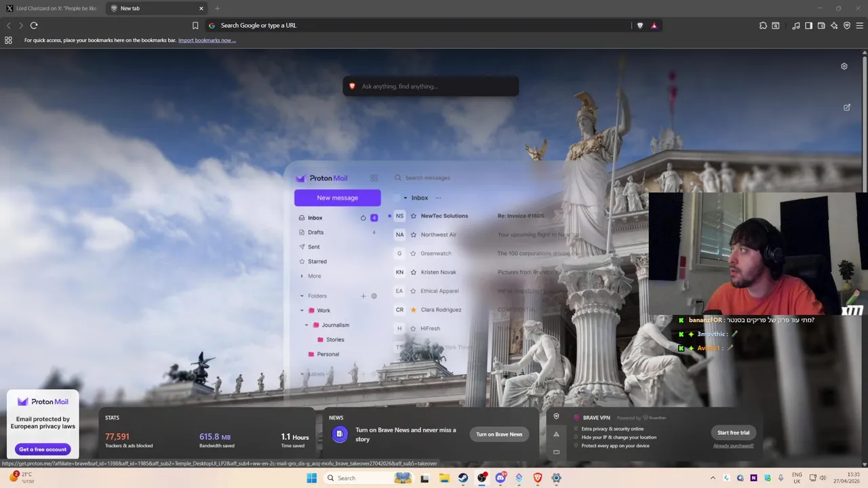Viewport: 868px width, 488px height.
Task: Open the volume control in the system tray
Action: pos(823,478)
